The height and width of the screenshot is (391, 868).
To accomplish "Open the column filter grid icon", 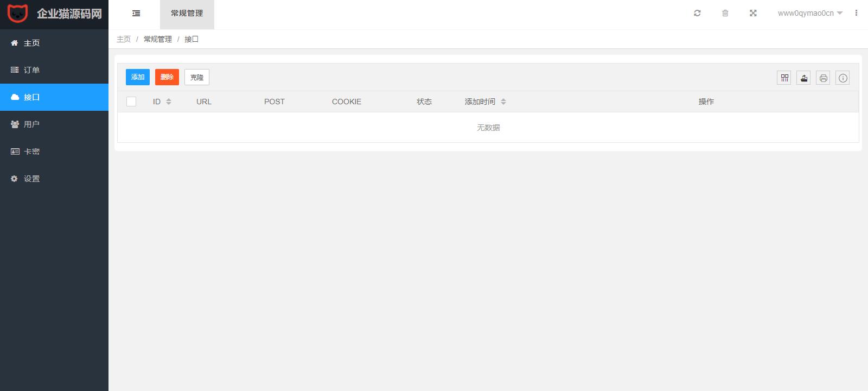I will [784, 78].
